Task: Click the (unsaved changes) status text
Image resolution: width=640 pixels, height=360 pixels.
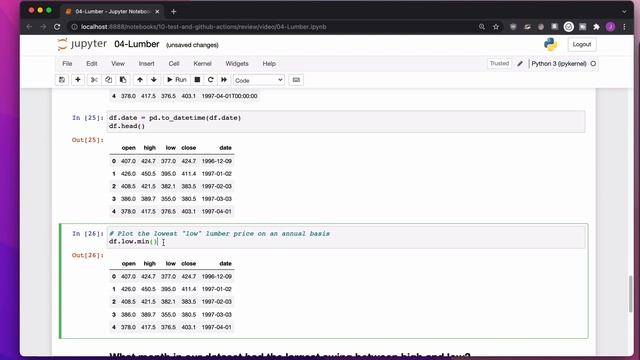Action: click(192, 45)
